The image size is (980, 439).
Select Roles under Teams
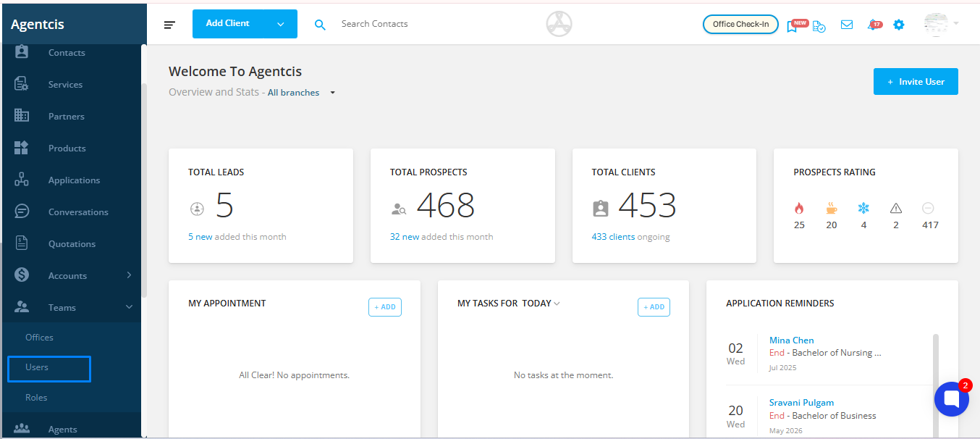pos(36,398)
